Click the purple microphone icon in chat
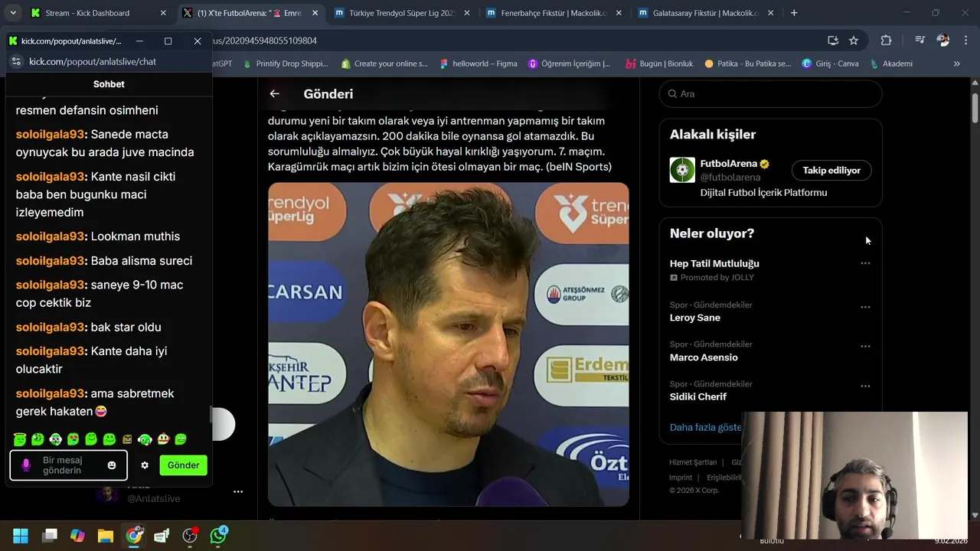This screenshot has height=551, width=980. click(26, 465)
